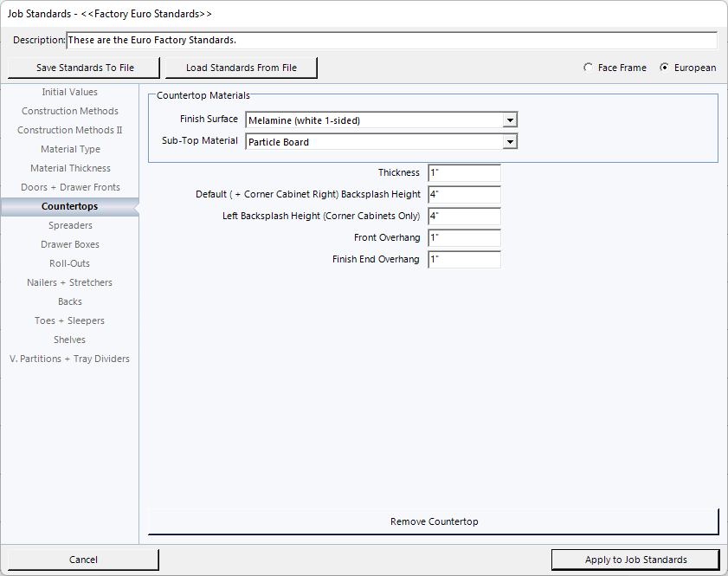Screen dimensions: 728x576
Task: Expand the Sub-Top Material dropdown
Action: [x=510, y=142]
